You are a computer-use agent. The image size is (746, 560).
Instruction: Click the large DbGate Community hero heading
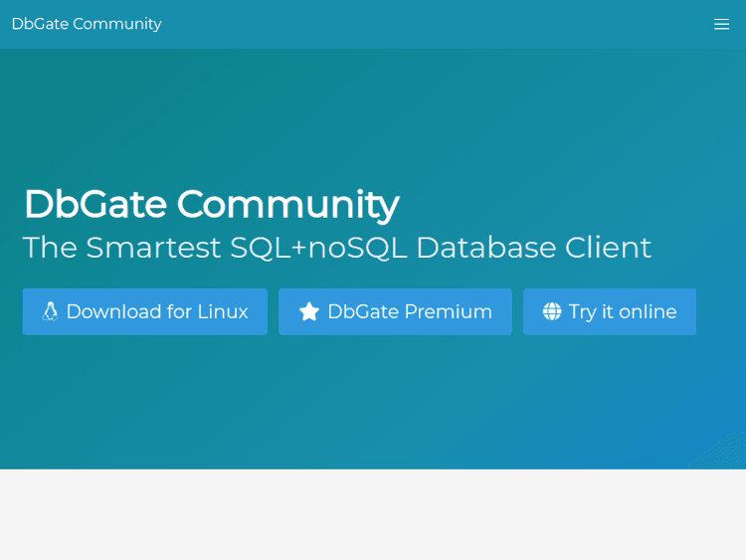(x=211, y=204)
